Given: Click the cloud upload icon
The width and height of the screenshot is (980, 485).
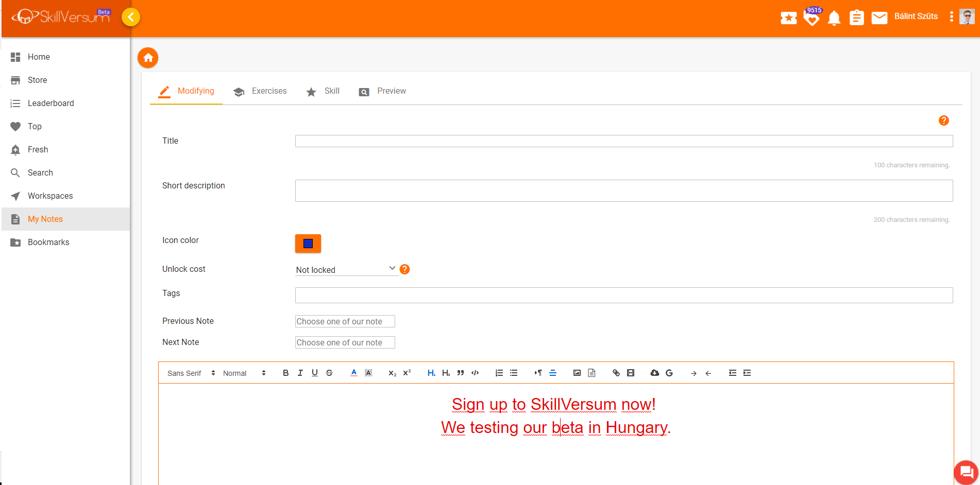Looking at the screenshot, I should (x=655, y=373).
